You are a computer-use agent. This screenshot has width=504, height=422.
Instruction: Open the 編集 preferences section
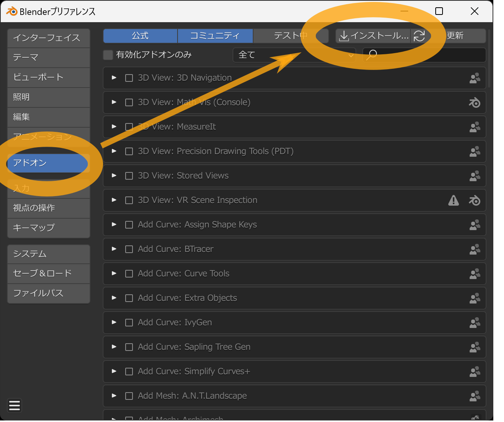click(48, 117)
